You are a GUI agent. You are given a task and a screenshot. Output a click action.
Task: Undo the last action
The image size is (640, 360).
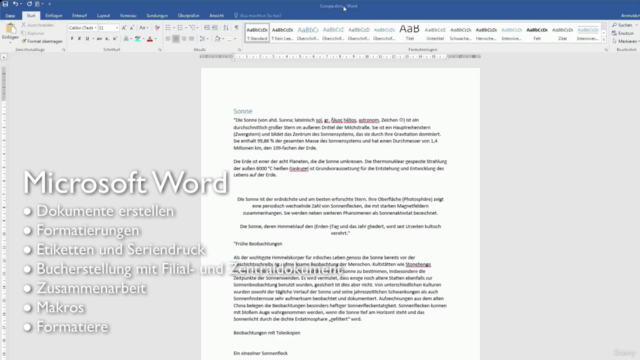click(x=15, y=4)
